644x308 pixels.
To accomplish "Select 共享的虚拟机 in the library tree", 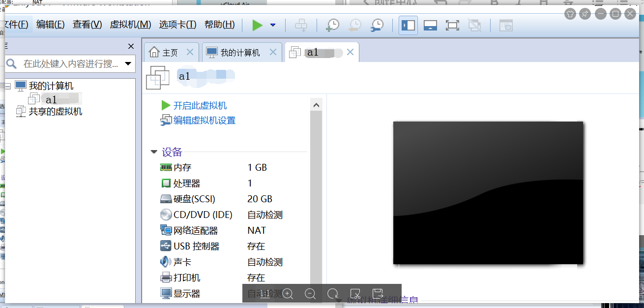I will (x=56, y=112).
